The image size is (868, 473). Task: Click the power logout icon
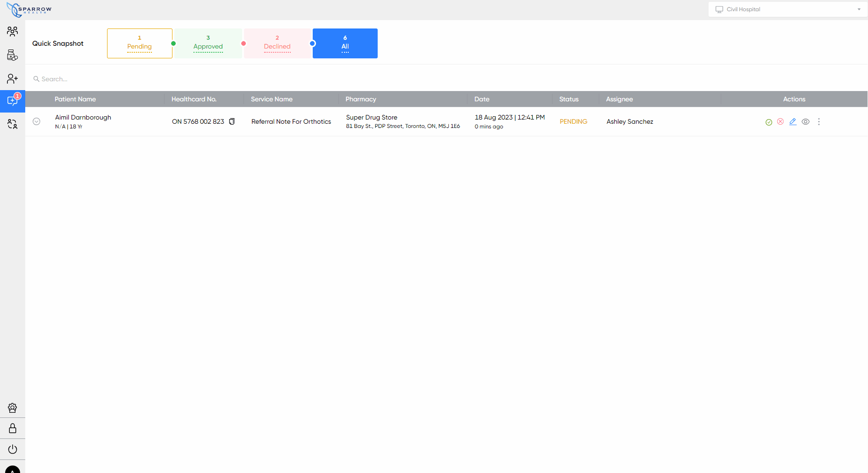[x=13, y=449]
